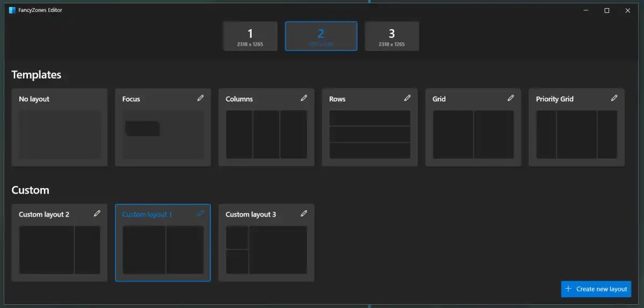Edit the Grid template with pencil icon
This screenshot has width=644, height=308.
[511, 98]
